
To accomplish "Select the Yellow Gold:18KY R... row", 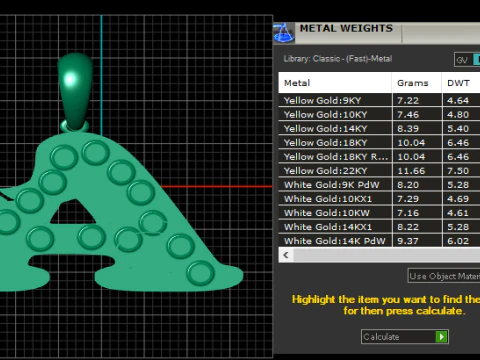I will 379,156.
